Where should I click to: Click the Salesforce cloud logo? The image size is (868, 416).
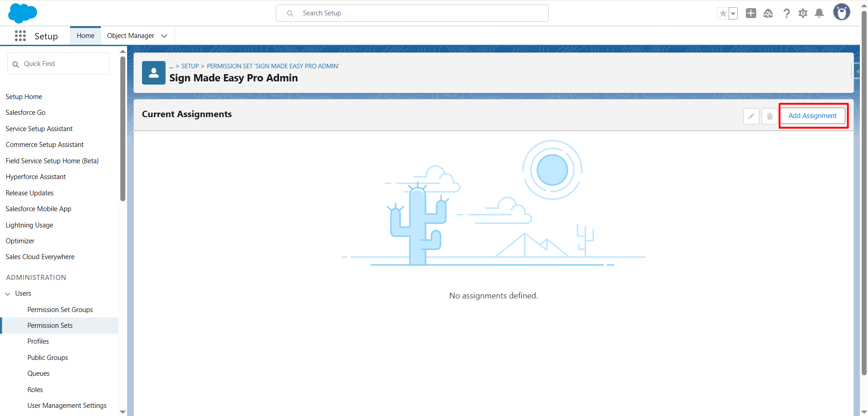(x=23, y=13)
